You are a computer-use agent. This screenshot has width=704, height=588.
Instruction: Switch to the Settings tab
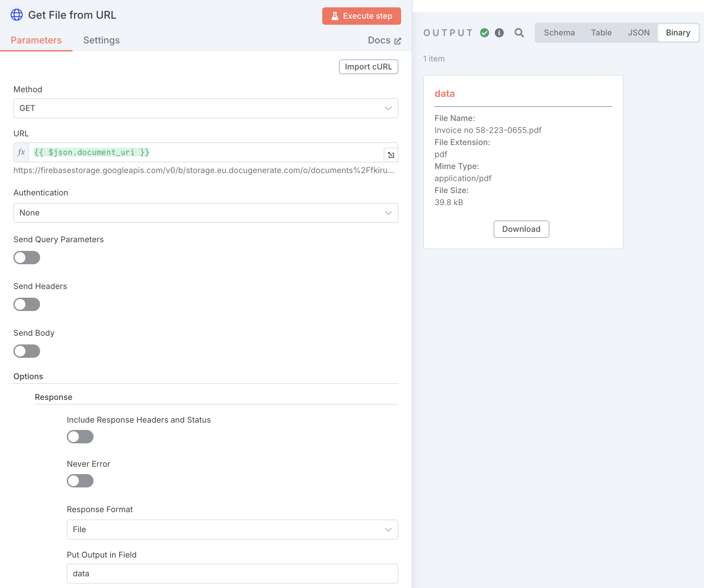tap(101, 40)
